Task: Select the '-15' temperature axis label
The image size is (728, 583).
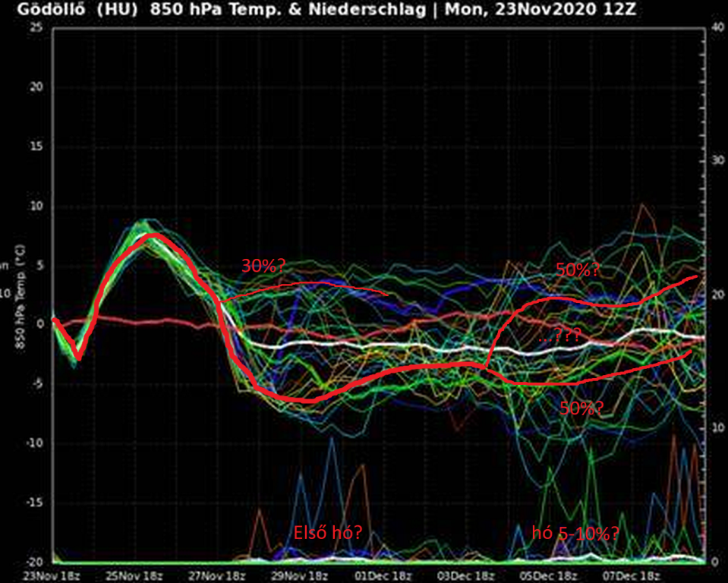Action: click(x=35, y=503)
